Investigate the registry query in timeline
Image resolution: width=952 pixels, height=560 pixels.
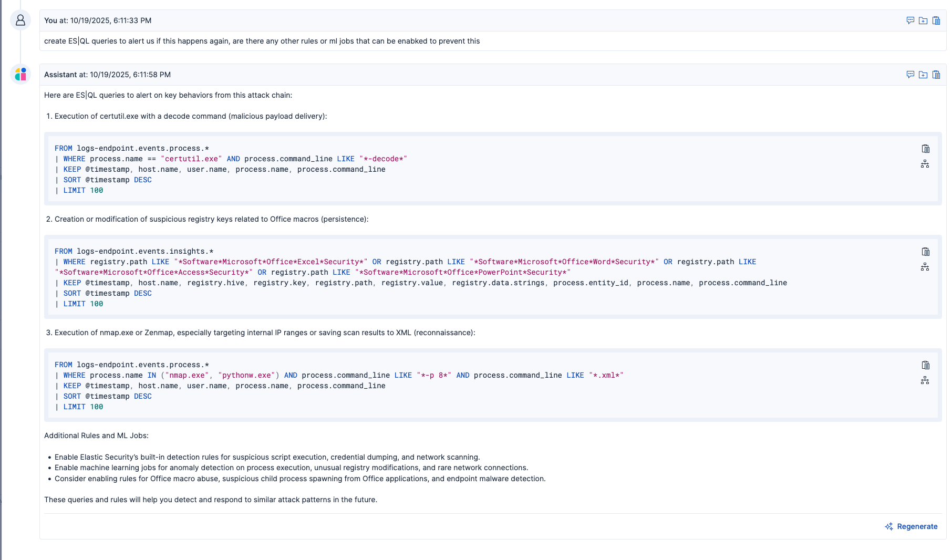coord(925,267)
